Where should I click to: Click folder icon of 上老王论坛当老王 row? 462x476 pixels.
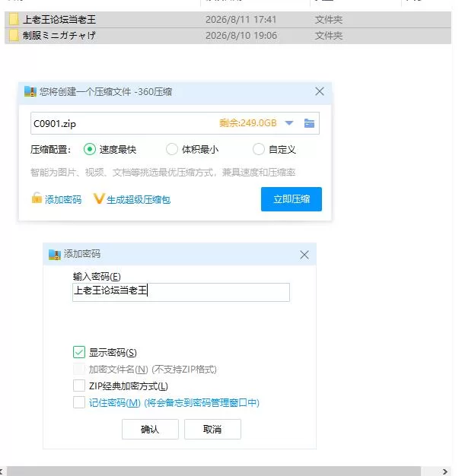14,20
